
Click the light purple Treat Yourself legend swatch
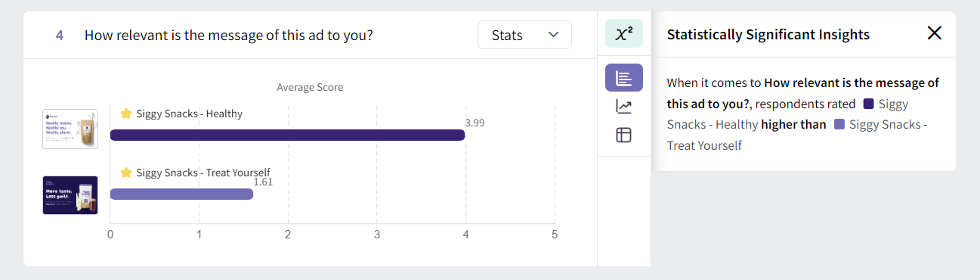coord(839,125)
